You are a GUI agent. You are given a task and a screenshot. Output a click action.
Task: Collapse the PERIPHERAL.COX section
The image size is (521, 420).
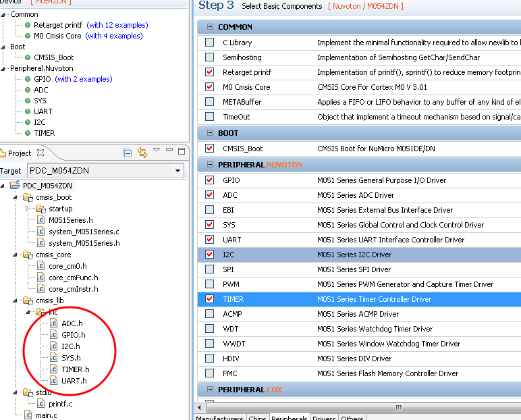point(210,389)
